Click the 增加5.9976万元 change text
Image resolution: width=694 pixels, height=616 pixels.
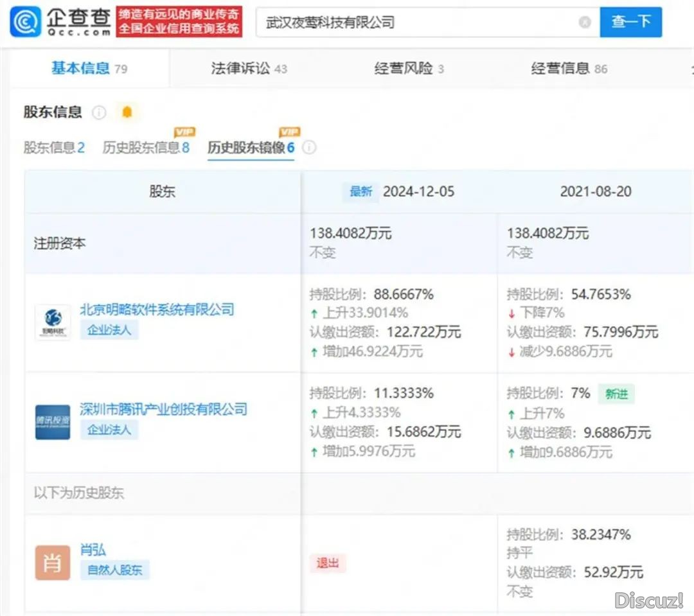pos(369,451)
